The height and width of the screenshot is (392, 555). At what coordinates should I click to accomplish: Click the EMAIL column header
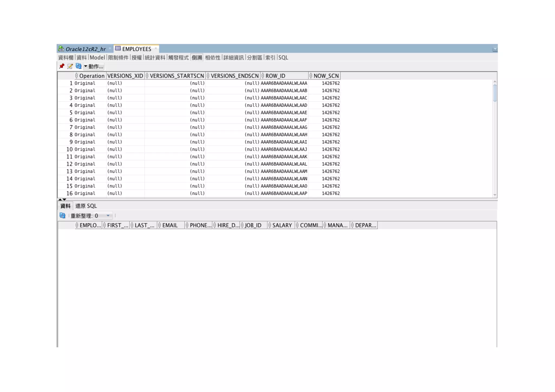tap(171, 225)
